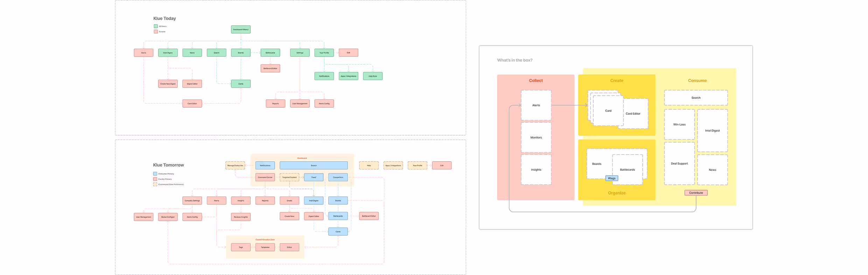This screenshot has height=275, width=868.
Task: Select the Cards node in Klue Today
Action: [241, 84]
